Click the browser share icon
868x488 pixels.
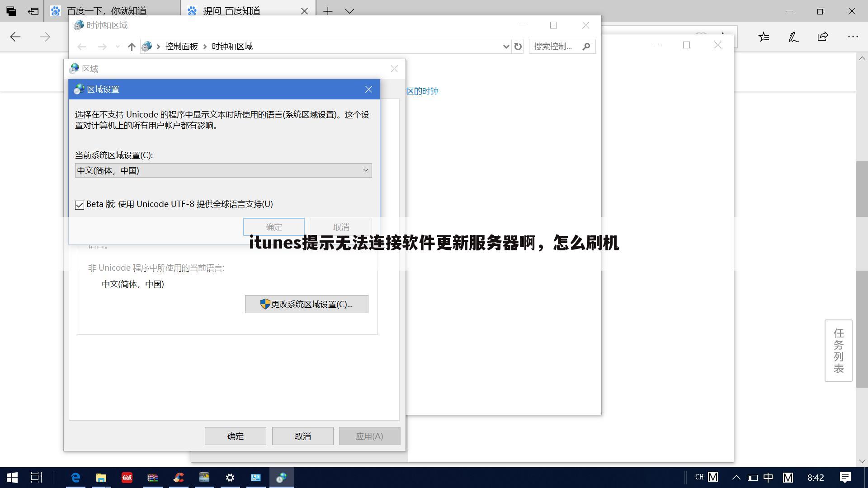823,37
